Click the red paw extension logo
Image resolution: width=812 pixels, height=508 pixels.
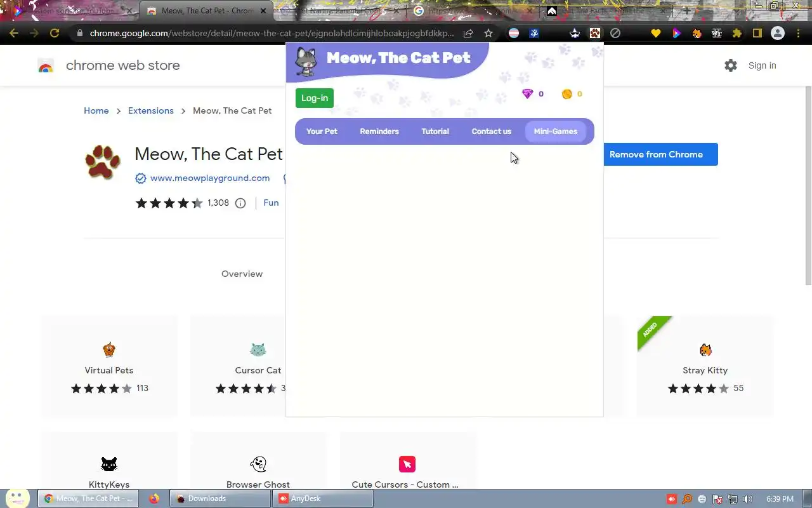pos(103,163)
